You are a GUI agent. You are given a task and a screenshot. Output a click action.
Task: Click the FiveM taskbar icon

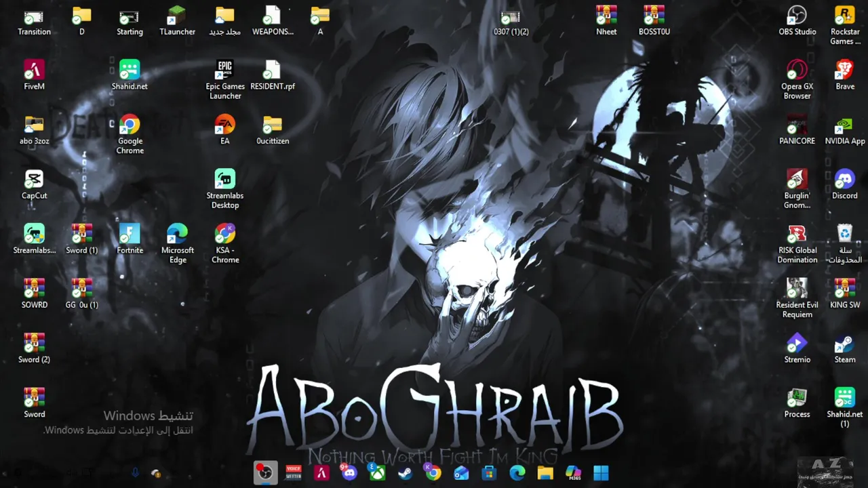(321, 472)
